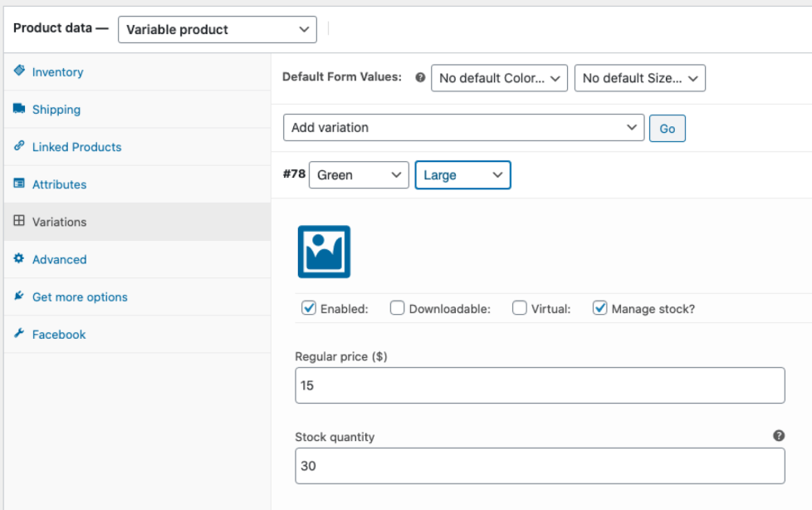Click the Stock quantity help icon
The image size is (812, 510).
779,435
